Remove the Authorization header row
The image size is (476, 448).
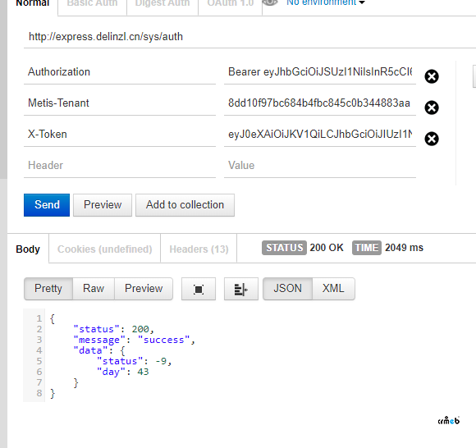pos(432,76)
